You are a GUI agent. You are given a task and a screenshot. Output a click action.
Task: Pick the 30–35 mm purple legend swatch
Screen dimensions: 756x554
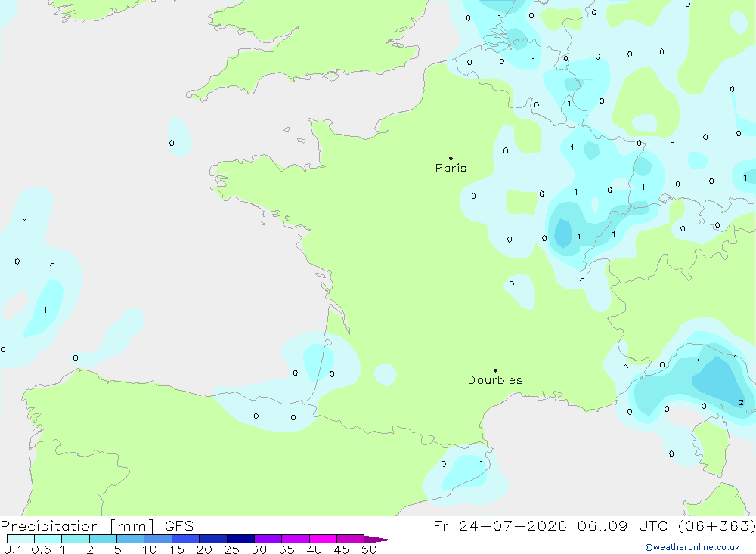(x=268, y=539)
